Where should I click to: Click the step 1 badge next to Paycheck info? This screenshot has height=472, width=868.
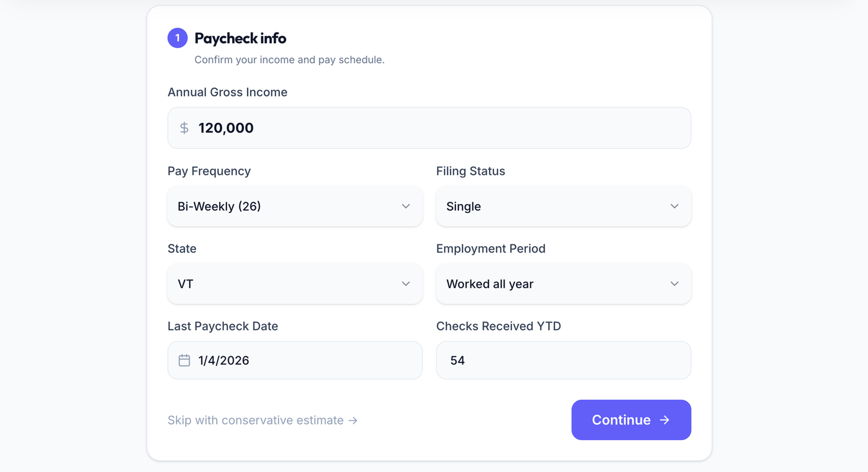coord(177,38)
